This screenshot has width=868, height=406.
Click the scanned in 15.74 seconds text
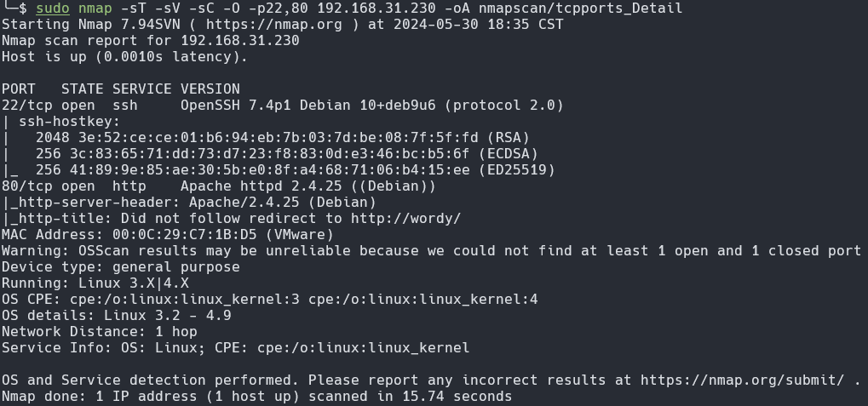(x=411, y=397)
